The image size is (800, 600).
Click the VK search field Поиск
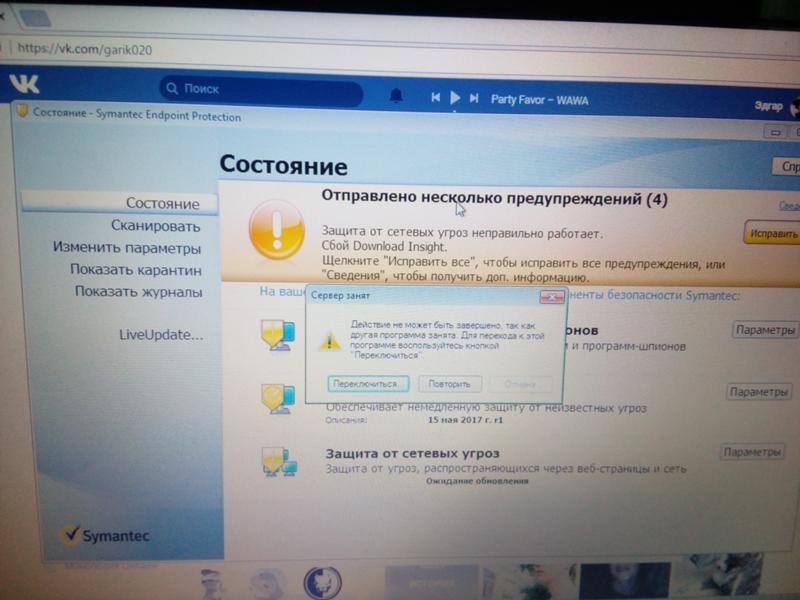point(261,90)
